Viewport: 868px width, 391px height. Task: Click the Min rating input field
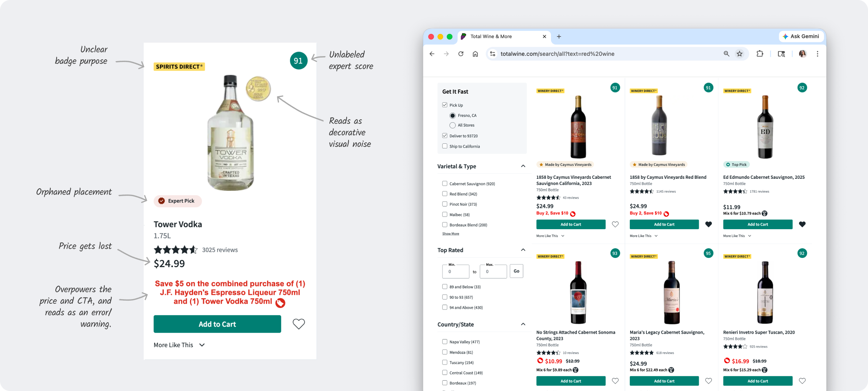456,271
